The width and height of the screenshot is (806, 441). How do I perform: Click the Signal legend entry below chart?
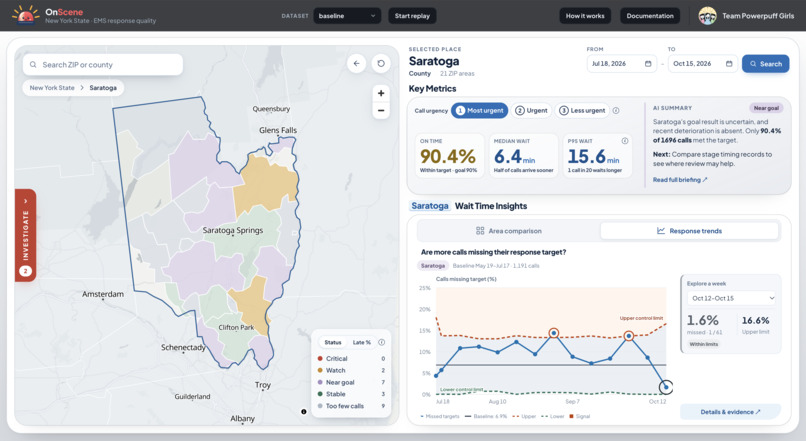[x=580, y=416]
